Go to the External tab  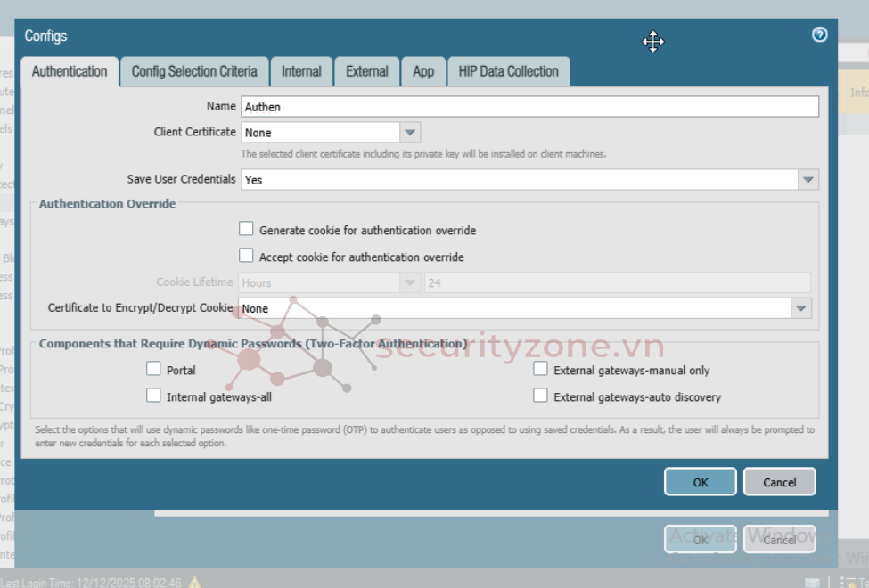(x=367, y=71)
